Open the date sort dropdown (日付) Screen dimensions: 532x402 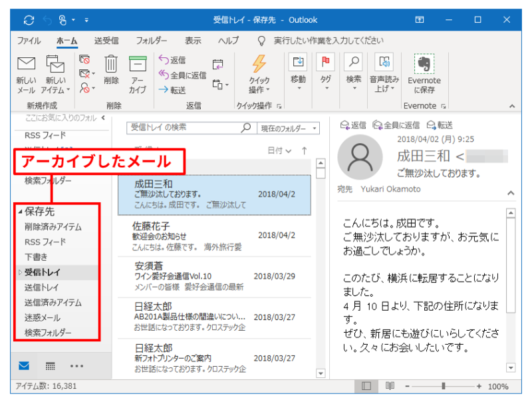click(x=279, y=151)
